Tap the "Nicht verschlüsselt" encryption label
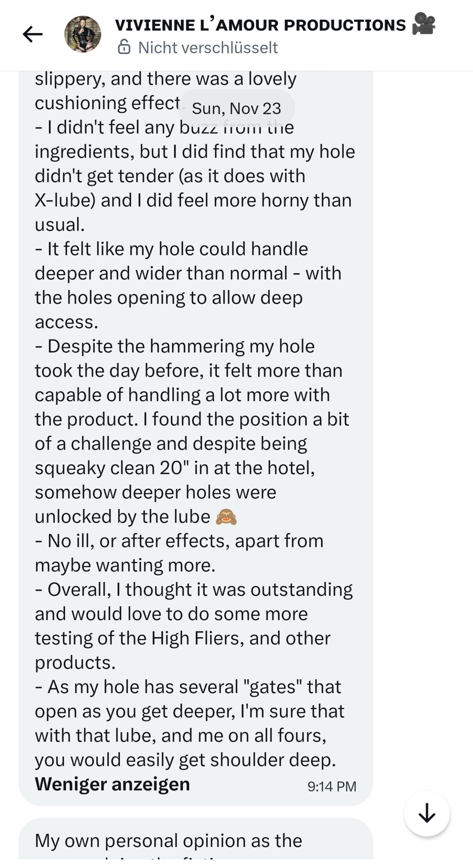The width and height of the screenshot is (473, 868). [208, 47]
